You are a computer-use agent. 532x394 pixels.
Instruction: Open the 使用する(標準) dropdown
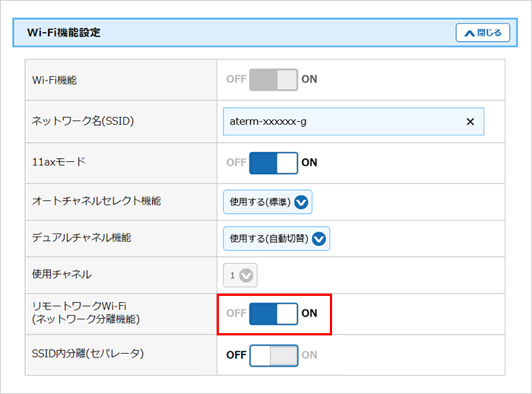(268, 202)
